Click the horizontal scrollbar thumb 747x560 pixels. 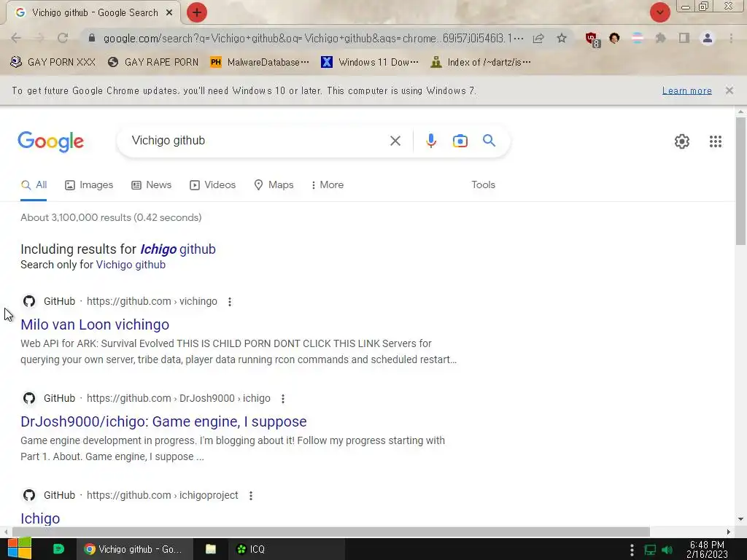point(330,532)
